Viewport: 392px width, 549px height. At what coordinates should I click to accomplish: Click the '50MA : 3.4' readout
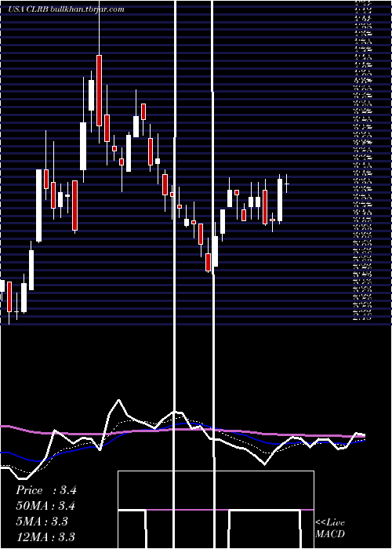[x=45, y=506]
